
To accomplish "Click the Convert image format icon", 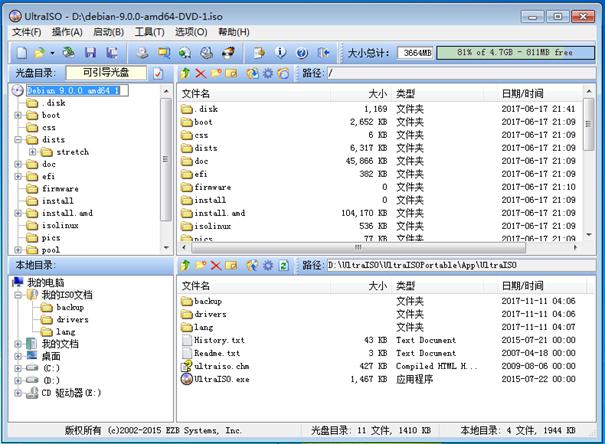I will pos(185,53).
